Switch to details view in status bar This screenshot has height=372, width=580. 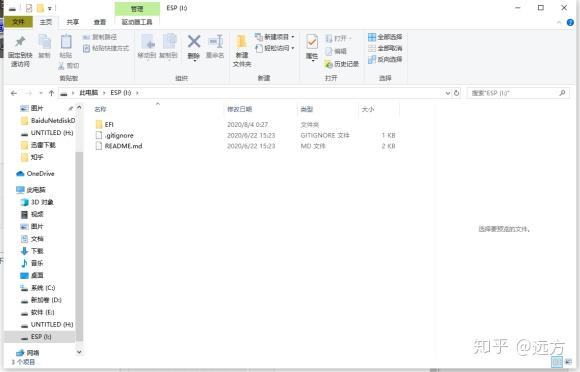pyautogui.click(x=556, y=362)
